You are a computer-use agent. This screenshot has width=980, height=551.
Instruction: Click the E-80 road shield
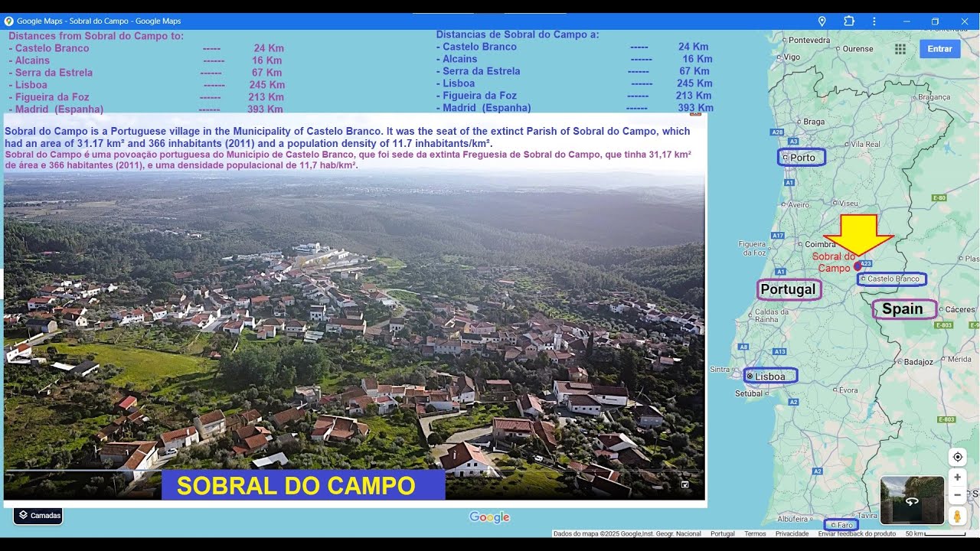coord(940,197)
